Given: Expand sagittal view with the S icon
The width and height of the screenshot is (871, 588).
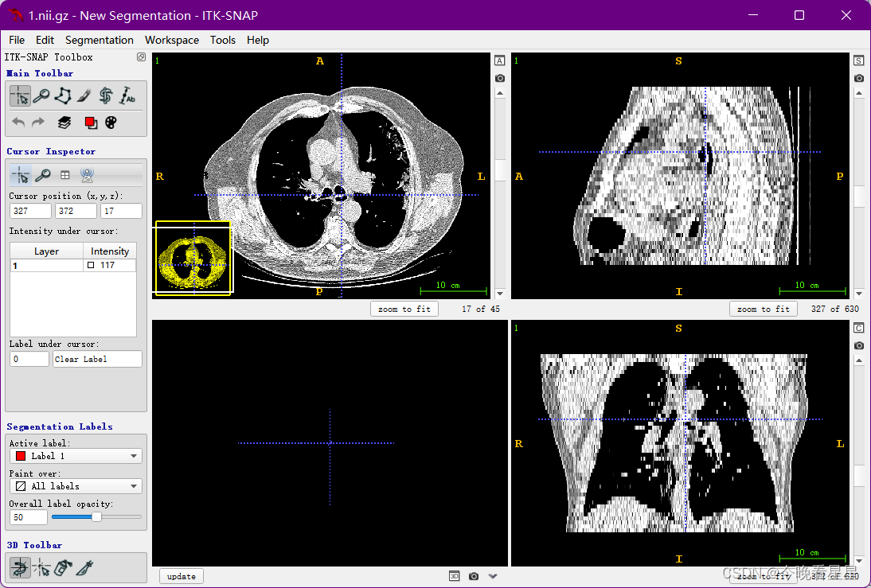Looking at the screenshot, I should point(859,60).
